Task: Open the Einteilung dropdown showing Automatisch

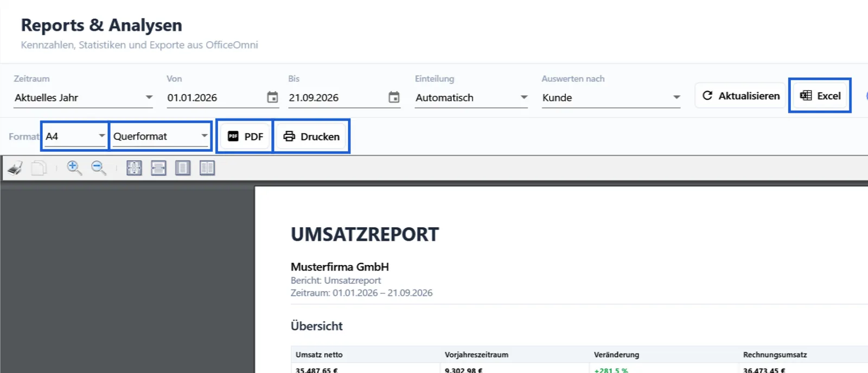Action: pyautogui.click(x=471, y=98)
